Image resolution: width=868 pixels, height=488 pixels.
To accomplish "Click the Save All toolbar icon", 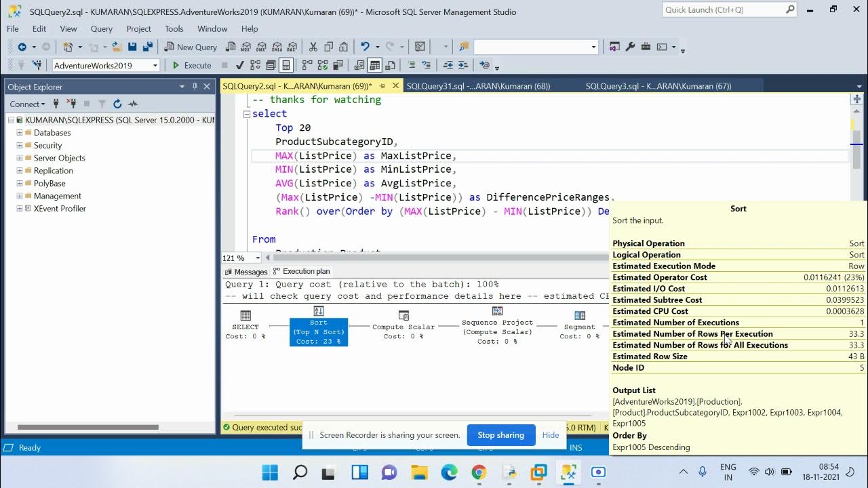I will coord(147,47).
